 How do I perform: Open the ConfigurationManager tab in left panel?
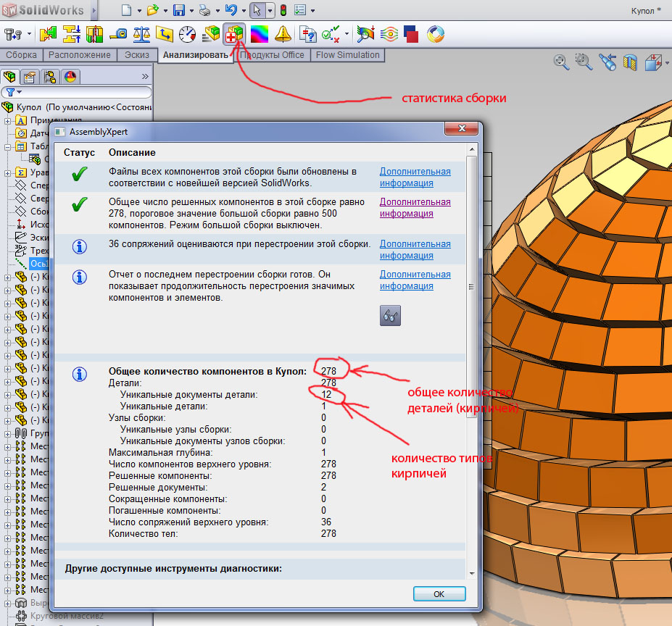click(x=50, y=77)
